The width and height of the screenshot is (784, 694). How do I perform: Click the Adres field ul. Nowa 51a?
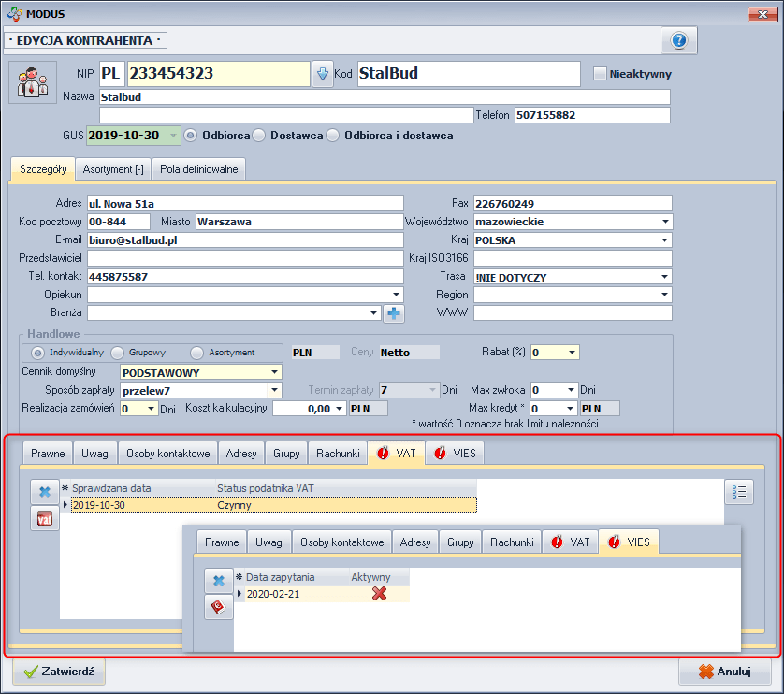coord(245,204)
